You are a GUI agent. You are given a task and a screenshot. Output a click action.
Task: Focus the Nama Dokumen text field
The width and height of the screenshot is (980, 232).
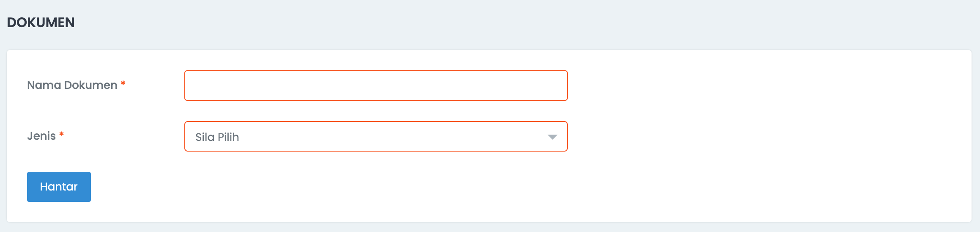coord(376,86)
